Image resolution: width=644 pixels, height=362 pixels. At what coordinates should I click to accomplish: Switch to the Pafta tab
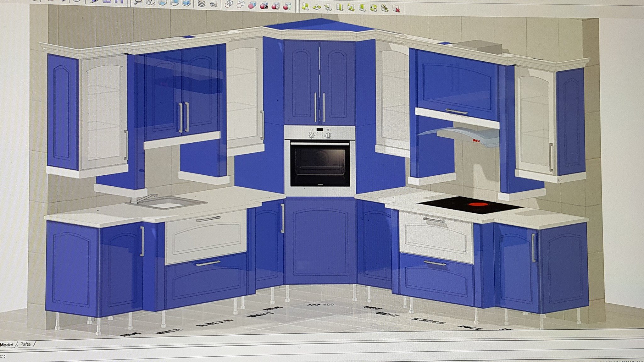click(x=25, y=344)
